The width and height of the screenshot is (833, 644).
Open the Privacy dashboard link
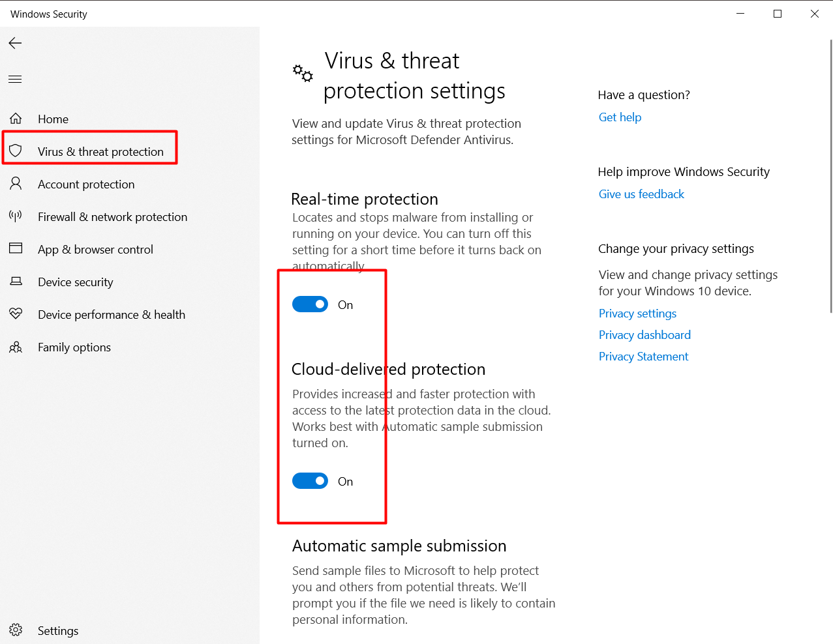[x=644, y=335]
